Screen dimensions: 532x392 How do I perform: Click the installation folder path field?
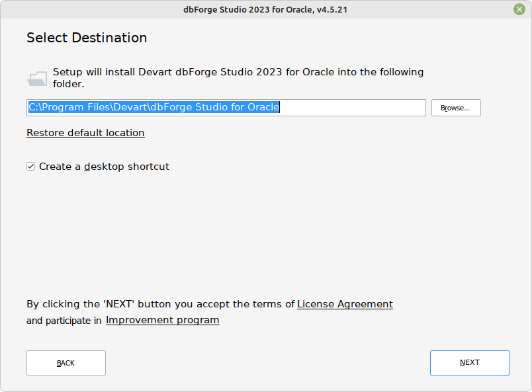pos(226,108)
